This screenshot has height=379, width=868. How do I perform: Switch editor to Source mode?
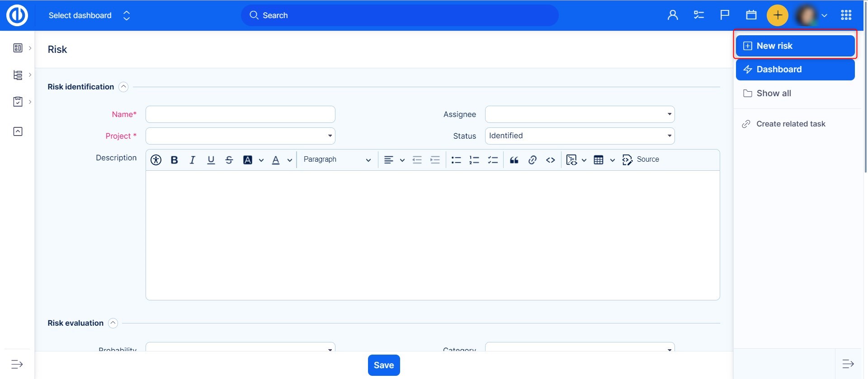pyautogui.click(x=641, y=159)
